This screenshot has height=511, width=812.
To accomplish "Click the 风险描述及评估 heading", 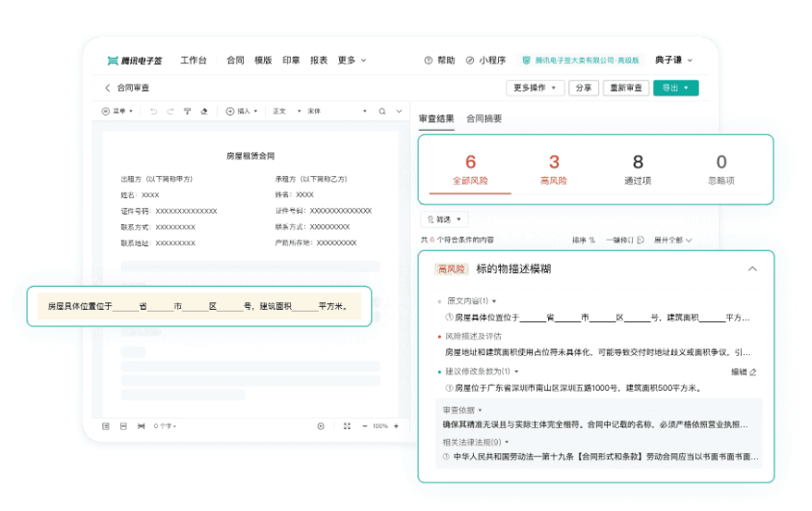I will click(473, 336).
